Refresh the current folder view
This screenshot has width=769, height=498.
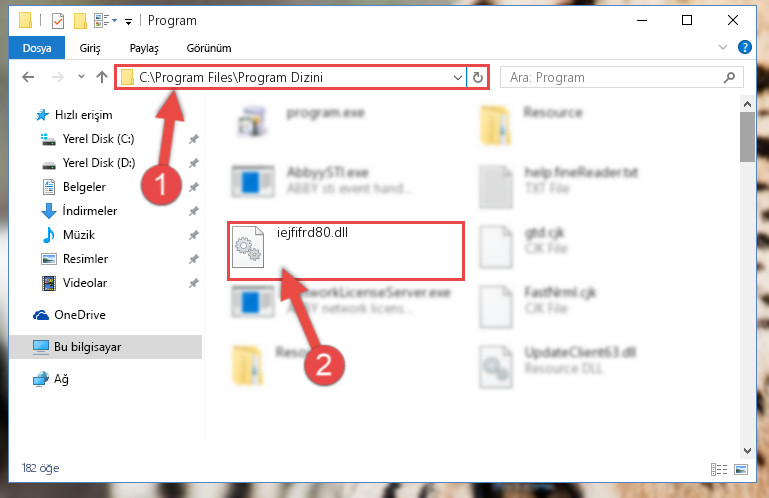(x=477, y=78)
